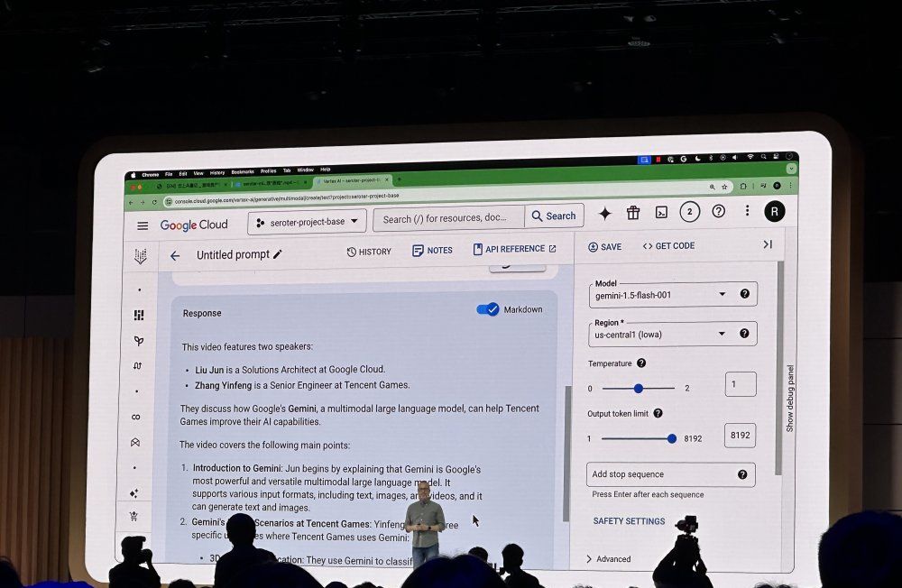Focus the Add stop sequence field
Viewport: 902px width, 588px height.
pyautogui.click(x=671, y=474)
